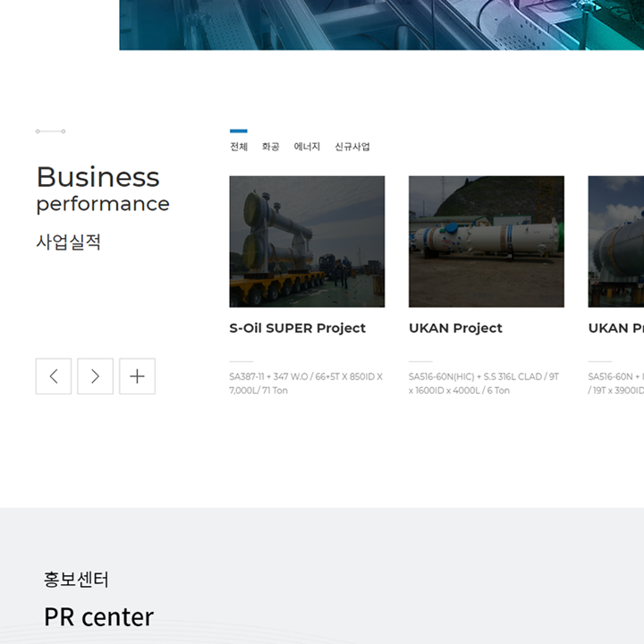Click the S-Oil SUPER Project title
This screenshot has height=644, width=644.
pos(297,328)
